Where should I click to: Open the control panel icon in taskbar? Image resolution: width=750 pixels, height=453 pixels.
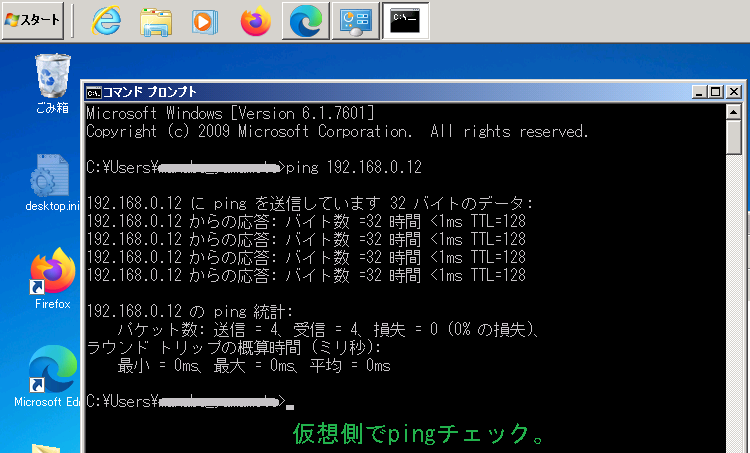(x=355, y=20)
